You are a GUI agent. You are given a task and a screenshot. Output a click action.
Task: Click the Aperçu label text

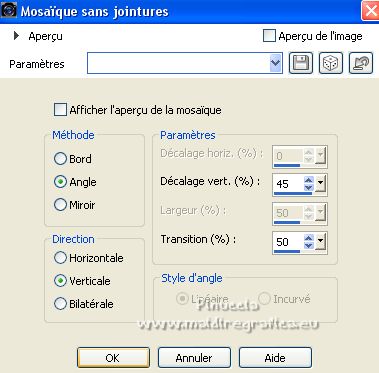point(45,36)
